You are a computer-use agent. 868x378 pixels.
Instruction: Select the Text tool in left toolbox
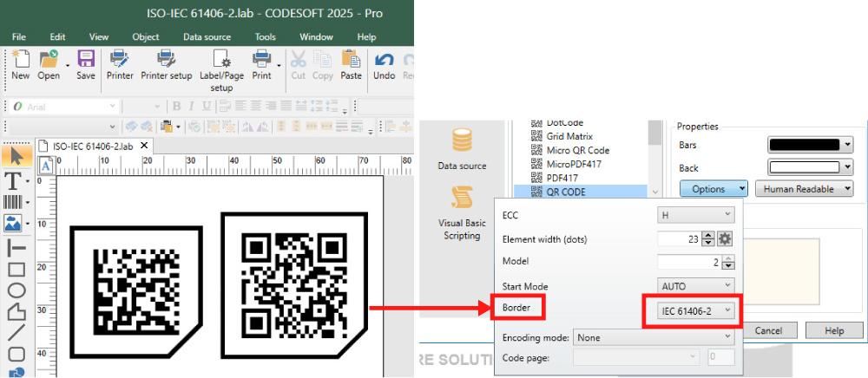(14, 180)
